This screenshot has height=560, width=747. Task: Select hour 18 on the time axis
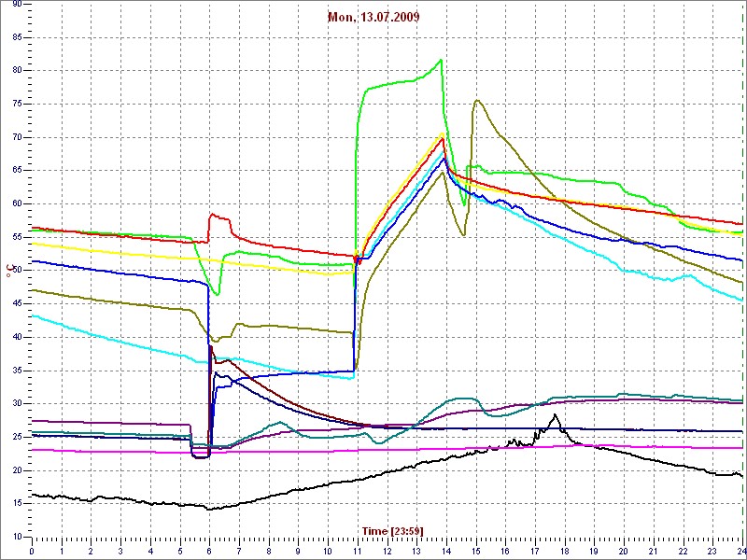[564, 551]
